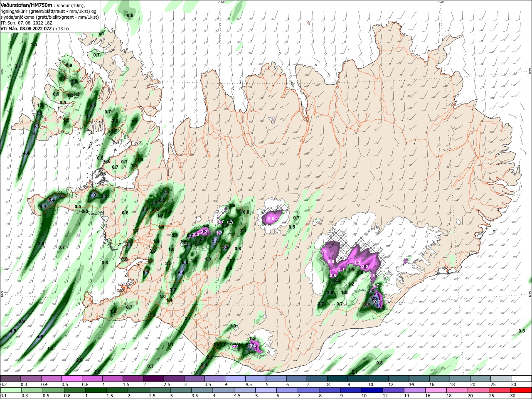
Task: Click the 0.8 value inside Hofsjökull pink patch
Action: (271, 219)
